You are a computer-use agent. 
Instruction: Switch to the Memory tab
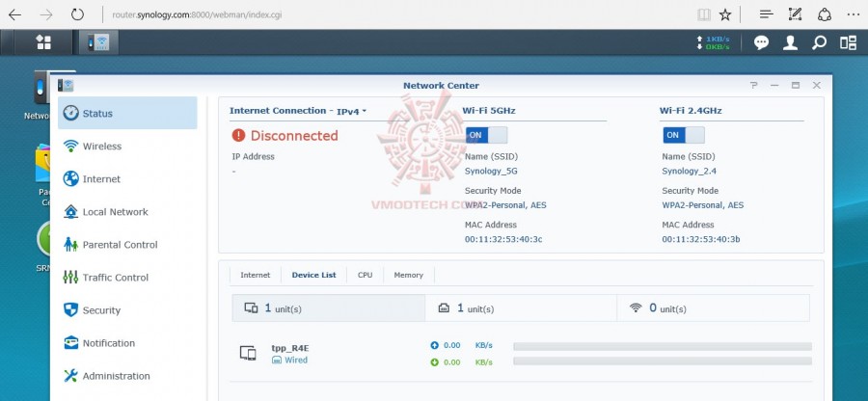click(409, 275)
